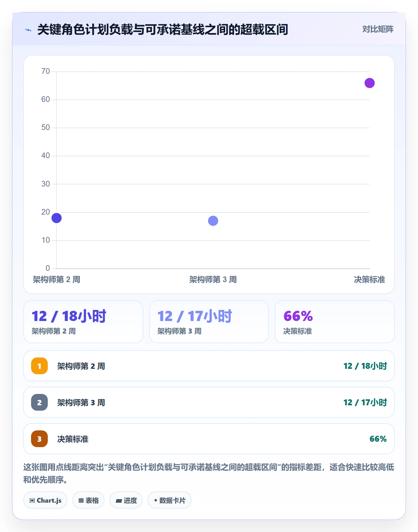418x532 pixels.
Task: Open the 12 / 18小时 stat card
Action: [x=83, y=322]
